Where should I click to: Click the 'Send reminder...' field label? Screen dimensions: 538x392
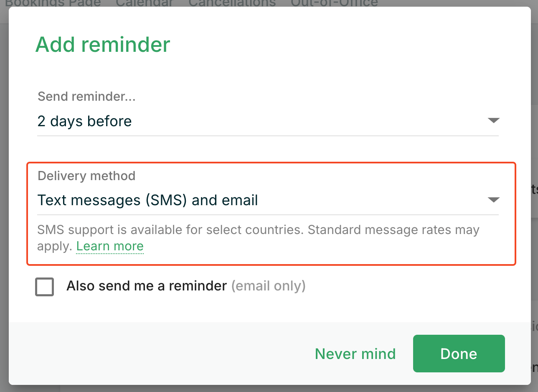point(86,97)
